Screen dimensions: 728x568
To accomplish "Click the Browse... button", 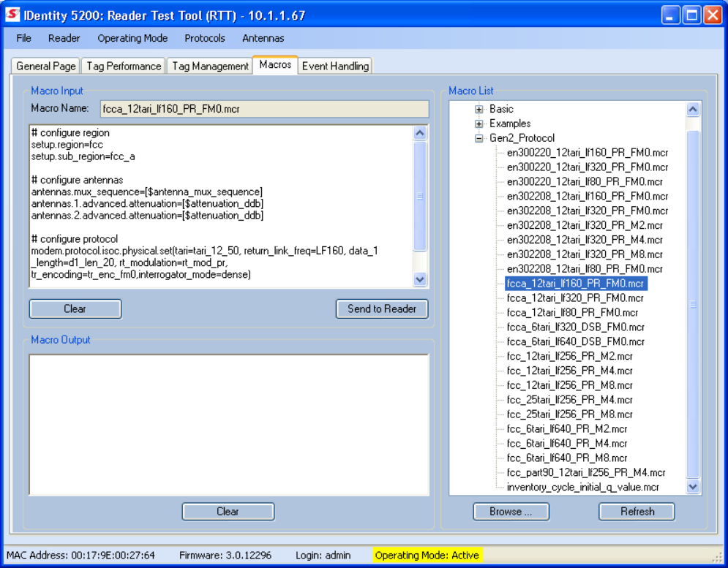I will (511, 512).
